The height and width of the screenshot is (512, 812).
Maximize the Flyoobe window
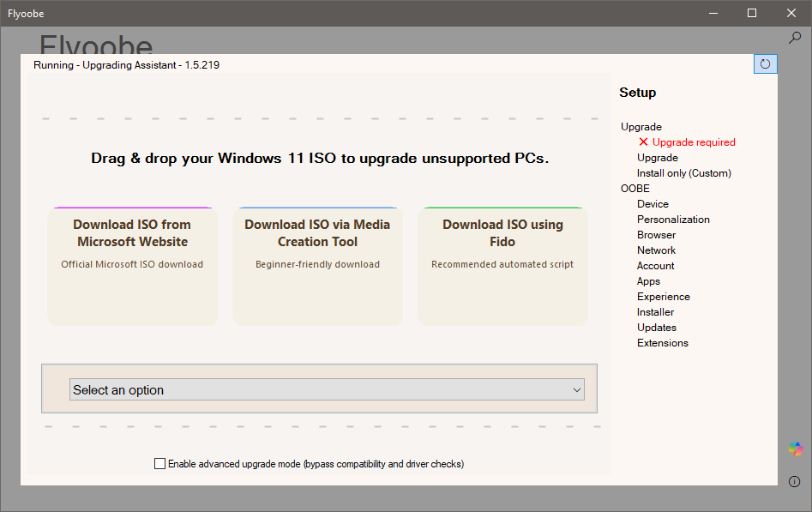click(x=752, y=14)
